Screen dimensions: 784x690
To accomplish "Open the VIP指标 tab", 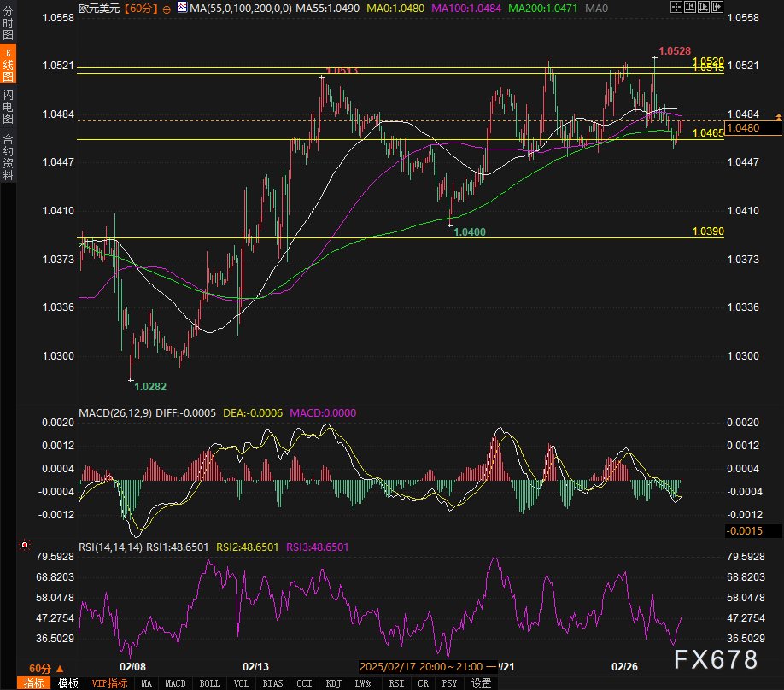I will point(109,683).
